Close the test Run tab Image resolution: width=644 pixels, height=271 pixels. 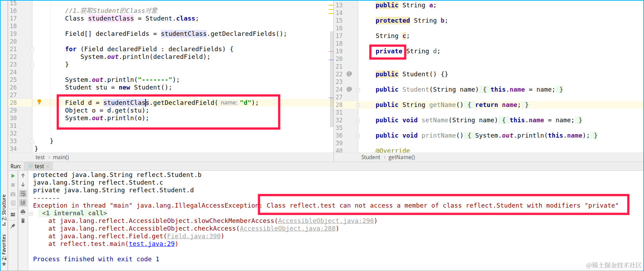click(x=48, y=167)
